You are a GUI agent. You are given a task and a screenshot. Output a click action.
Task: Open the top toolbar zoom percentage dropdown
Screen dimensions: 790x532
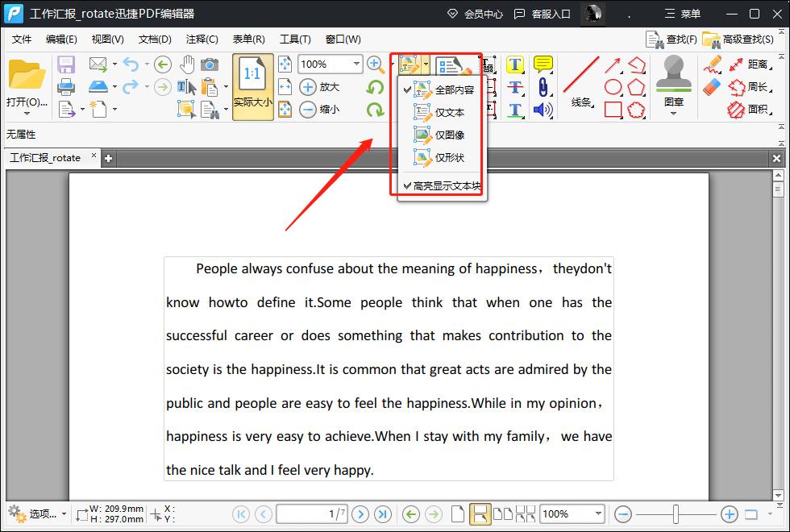[355, 64]
